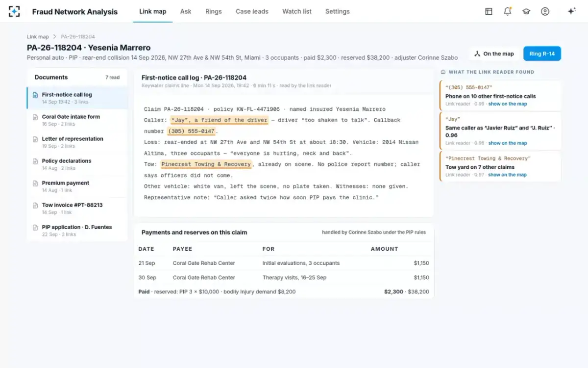Click document icon beside Coral Gate intake form
The height and width of the screenshot is (368, 588).
[35, 117]
